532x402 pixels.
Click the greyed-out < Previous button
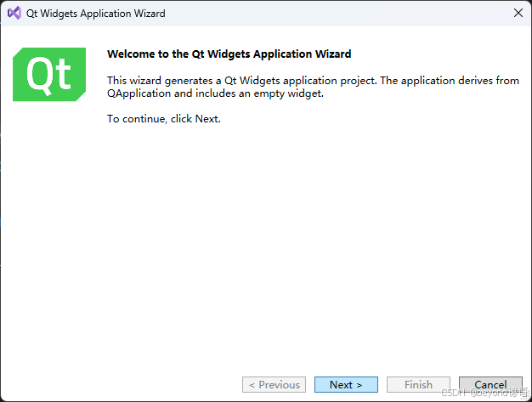pos(274,384)
